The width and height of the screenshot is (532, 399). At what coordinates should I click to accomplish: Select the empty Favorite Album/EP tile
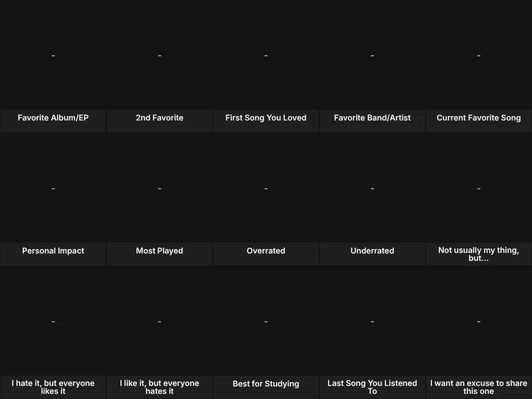tap(53, 55)
